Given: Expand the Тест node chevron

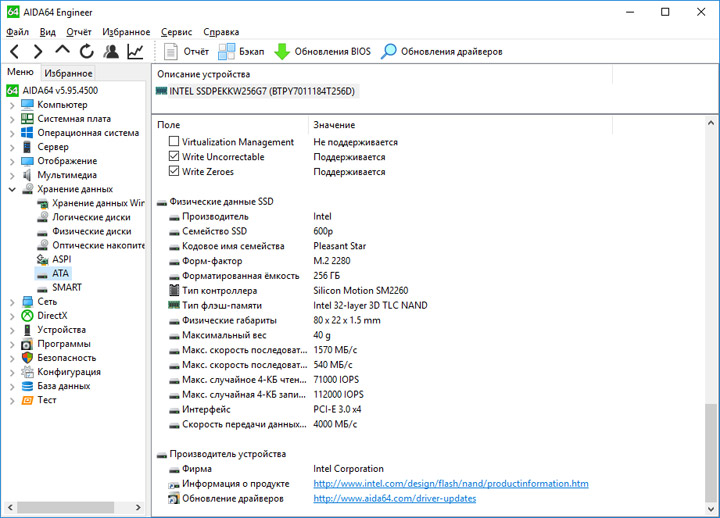Looking at the screenshot, I should tap(12, 400).
